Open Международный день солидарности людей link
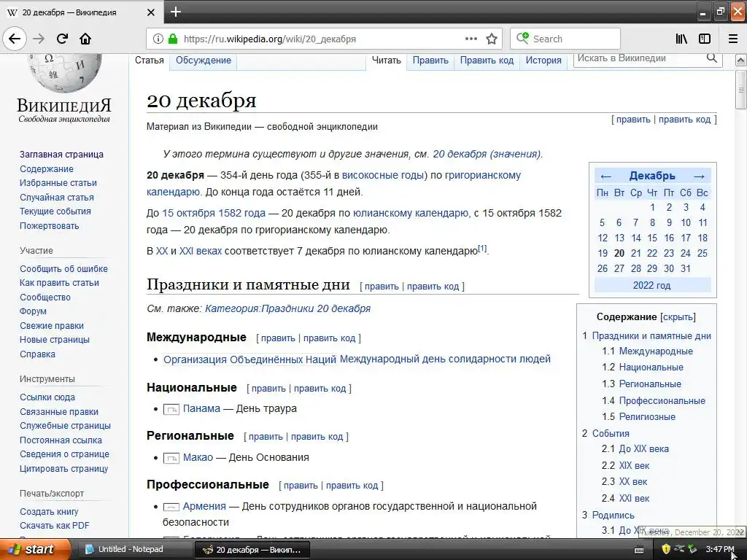 pos(445,359)
